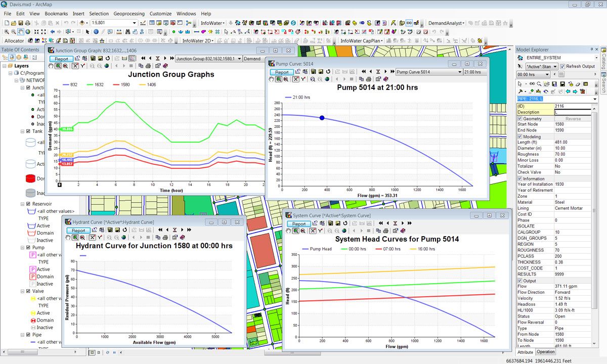Expand the map scale 1:5,801 dropdown
Image resolution: width=607 pixels, height=364 pixels.
point(135,23)
